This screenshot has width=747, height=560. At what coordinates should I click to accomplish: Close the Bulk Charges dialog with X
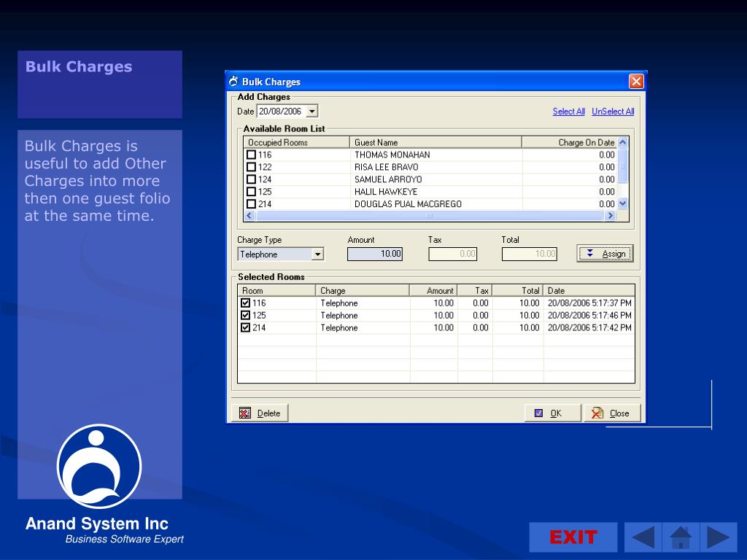click(636, 82)
